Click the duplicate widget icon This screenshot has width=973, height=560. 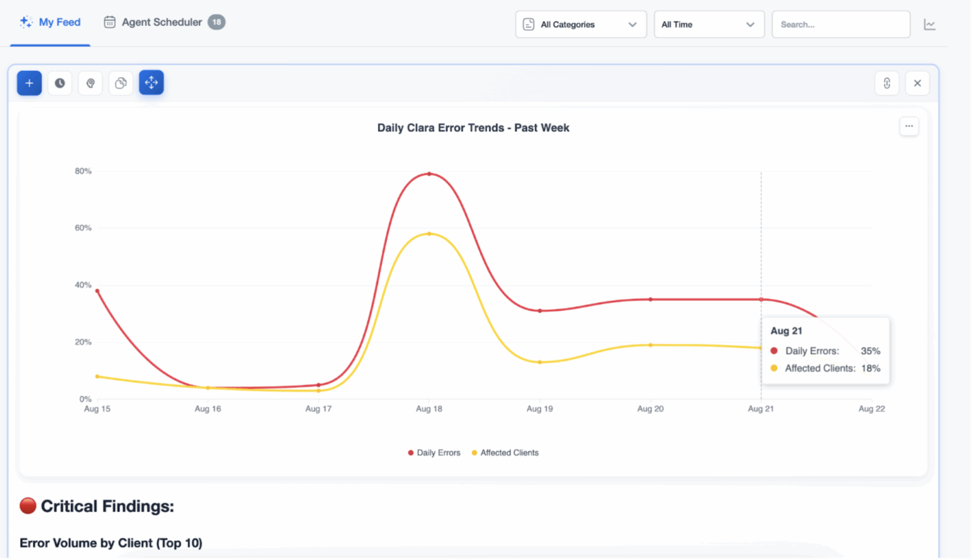120,82
